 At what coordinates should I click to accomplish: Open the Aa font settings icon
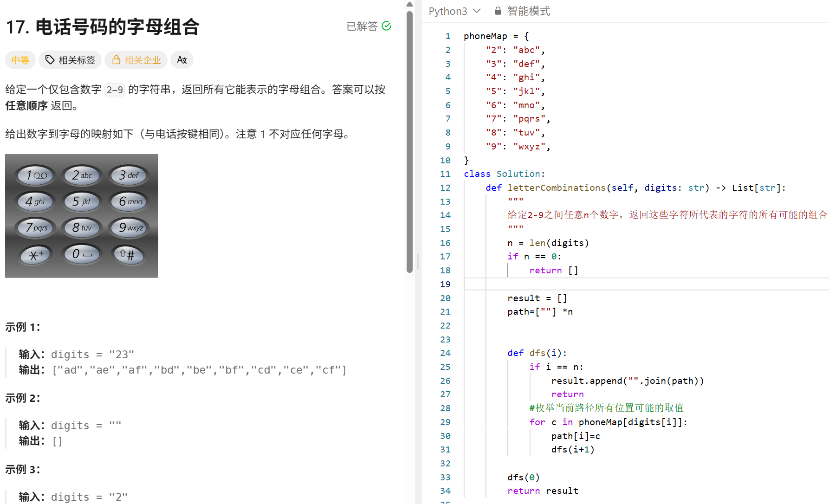[182, 59]
